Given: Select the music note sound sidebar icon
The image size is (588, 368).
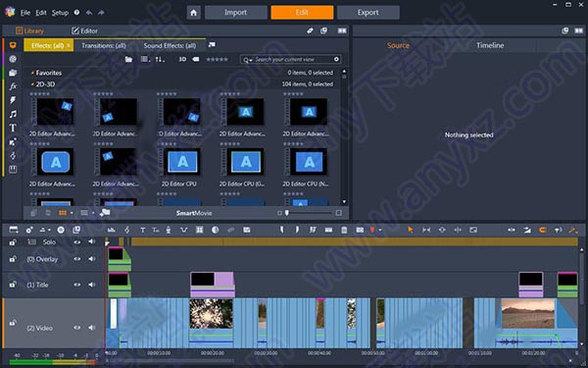Looking at the screenshot, I should pyautogui.click(x=13, y=114).
